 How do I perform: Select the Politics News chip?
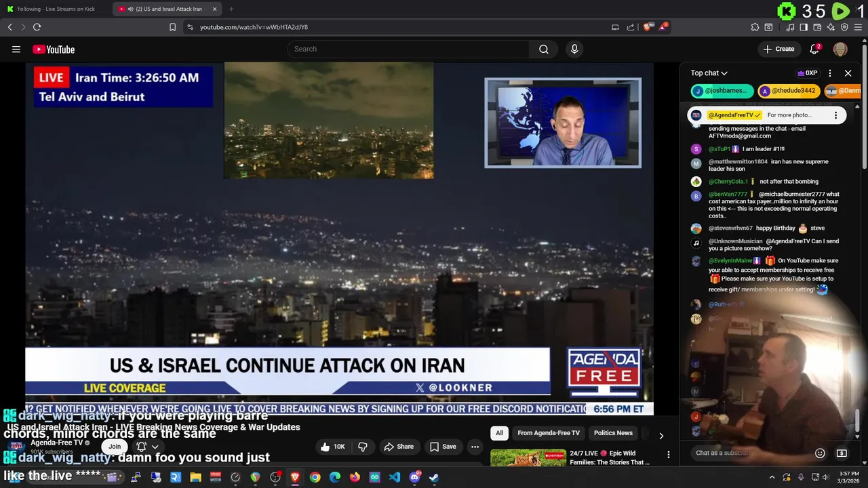pyautogui.click(x=613, y=433)
